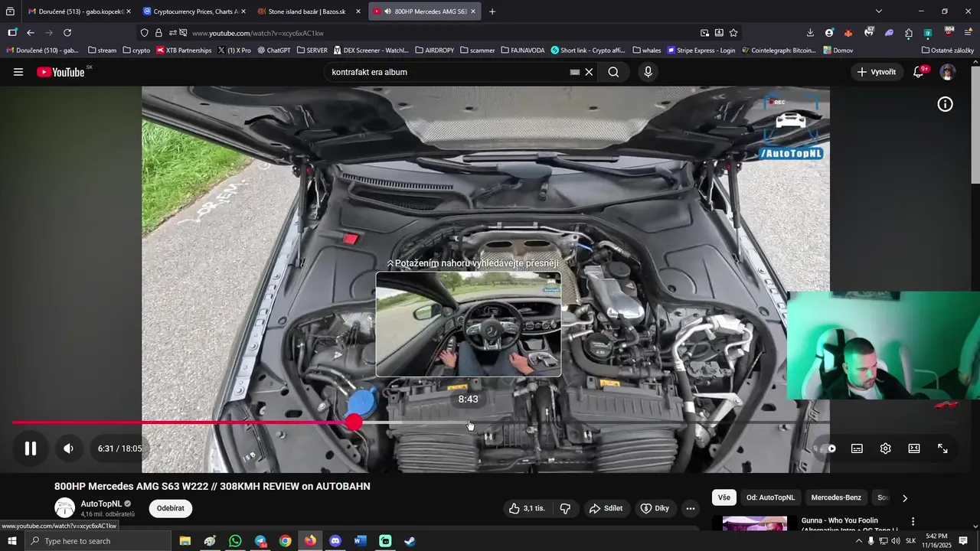Select the Vše filter chip
Screen dimensions: 980x551
click(x=724, y=497)
